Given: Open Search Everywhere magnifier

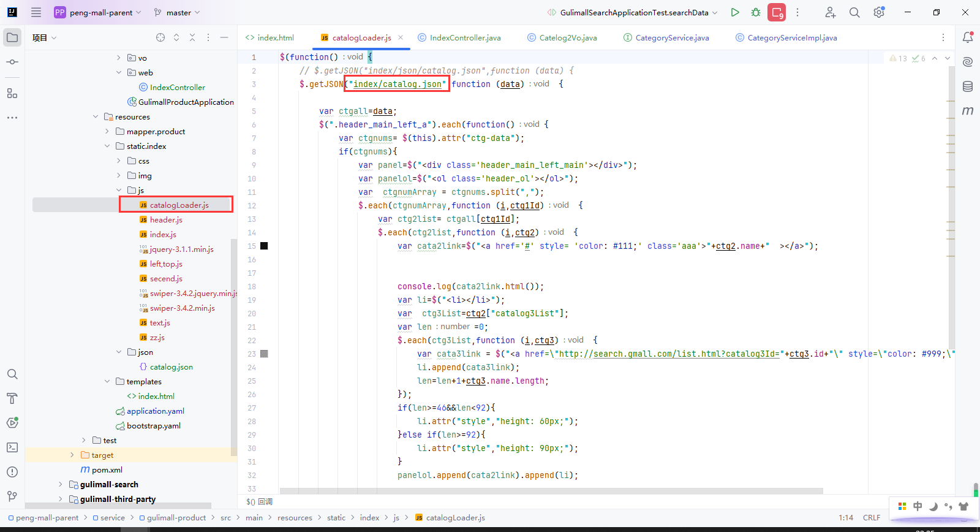Looking at the screenshot, I should pyautogui.click(x=854, y=12).
